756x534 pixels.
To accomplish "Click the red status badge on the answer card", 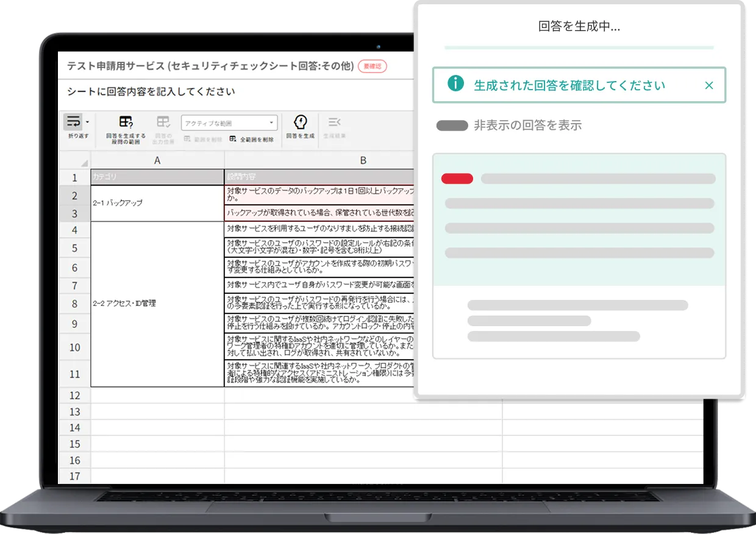I will pos(457,178).
